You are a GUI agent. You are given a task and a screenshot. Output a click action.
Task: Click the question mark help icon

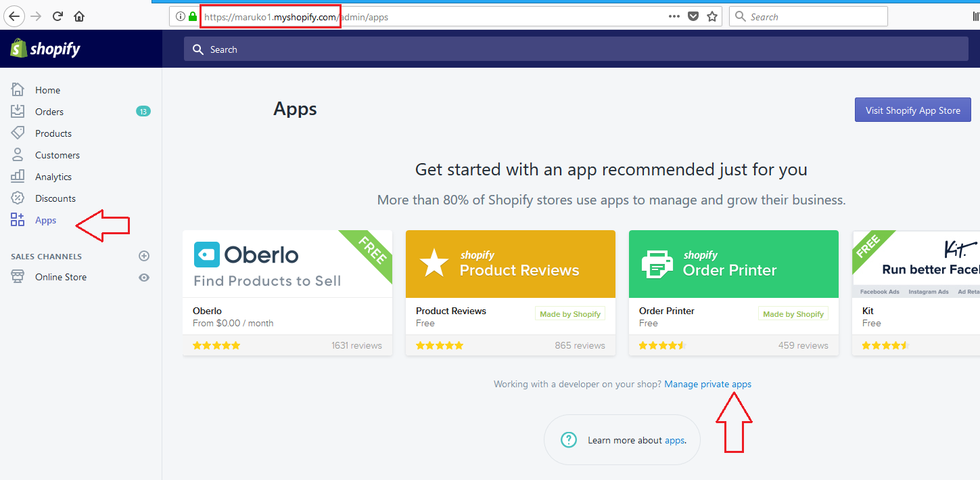pos(569,440)
